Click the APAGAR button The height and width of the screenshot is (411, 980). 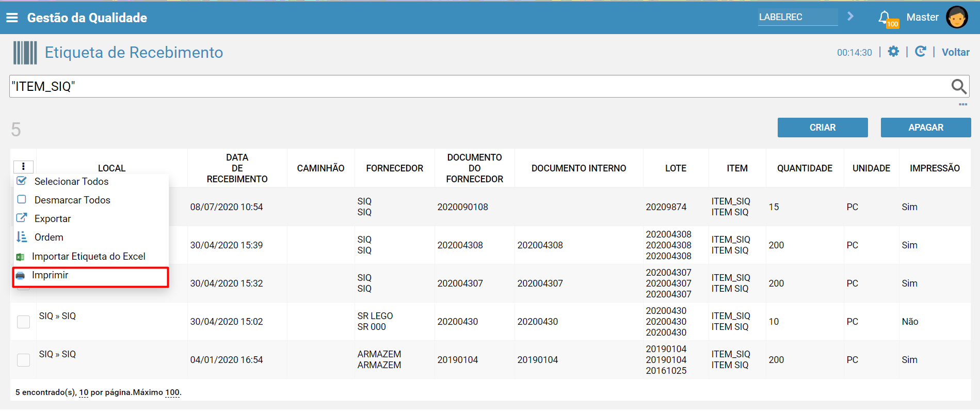tap(926, 128)
